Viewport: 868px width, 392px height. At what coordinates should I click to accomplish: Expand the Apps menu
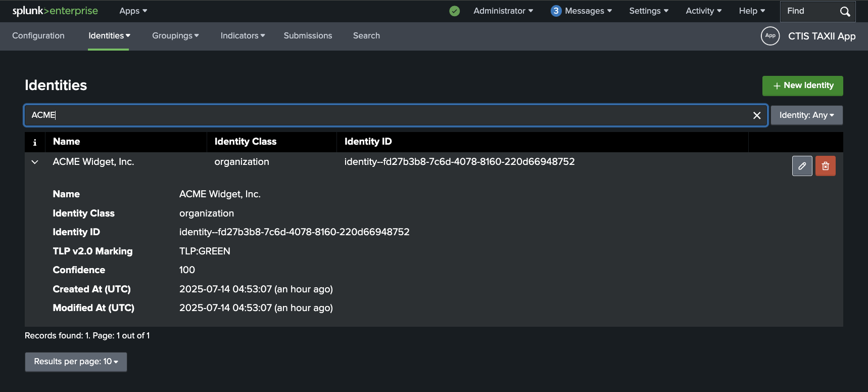[133, 11]
